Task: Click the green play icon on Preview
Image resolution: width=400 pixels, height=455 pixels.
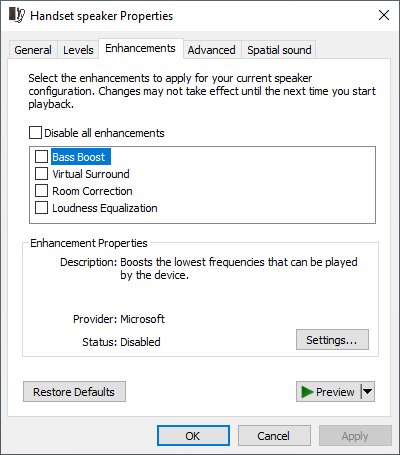Action: pos(307,392)
